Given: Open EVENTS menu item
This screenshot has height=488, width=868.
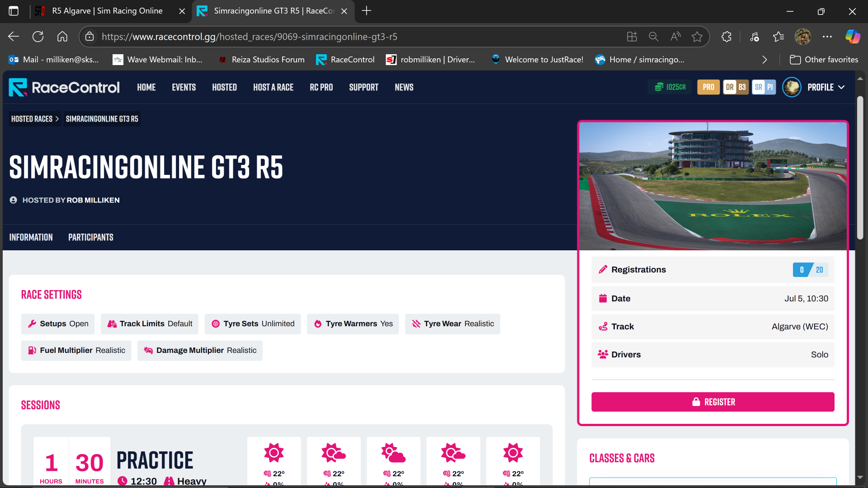Looking at the screenshot, I should click(x=184, y=87).
